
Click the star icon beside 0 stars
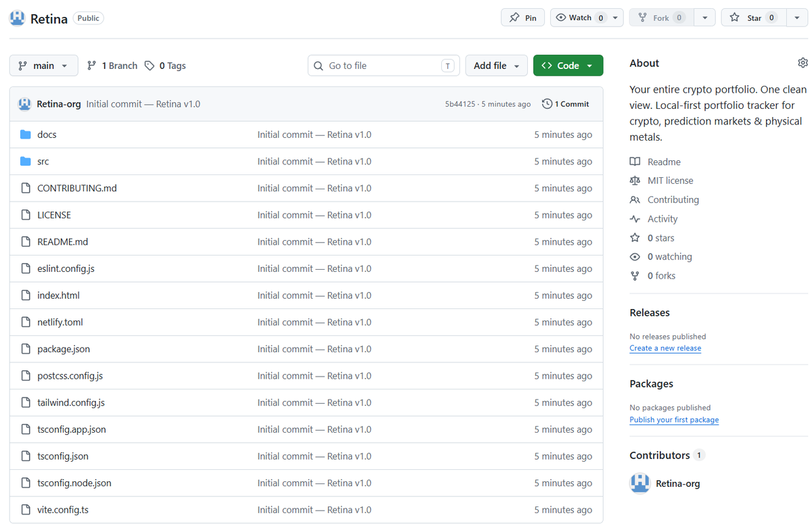(x=635, y=238)
